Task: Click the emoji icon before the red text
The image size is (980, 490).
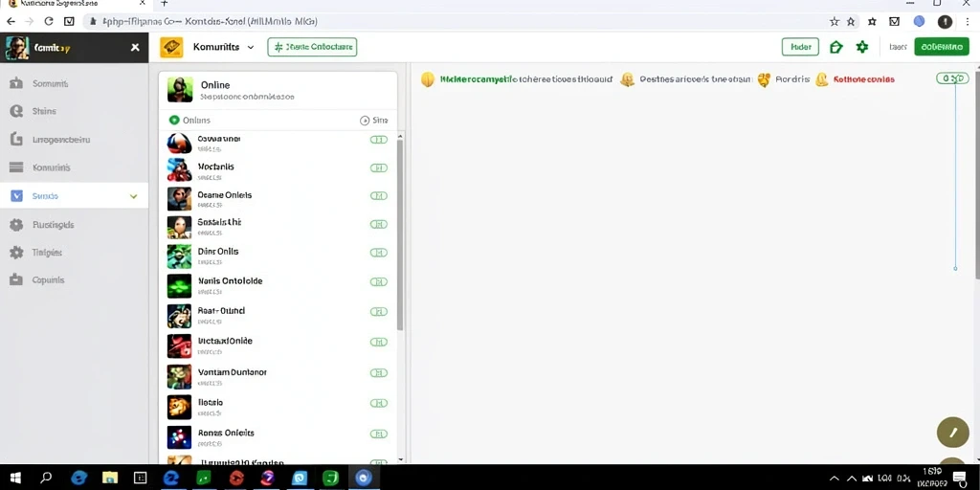Action: (x=822, y=79)
